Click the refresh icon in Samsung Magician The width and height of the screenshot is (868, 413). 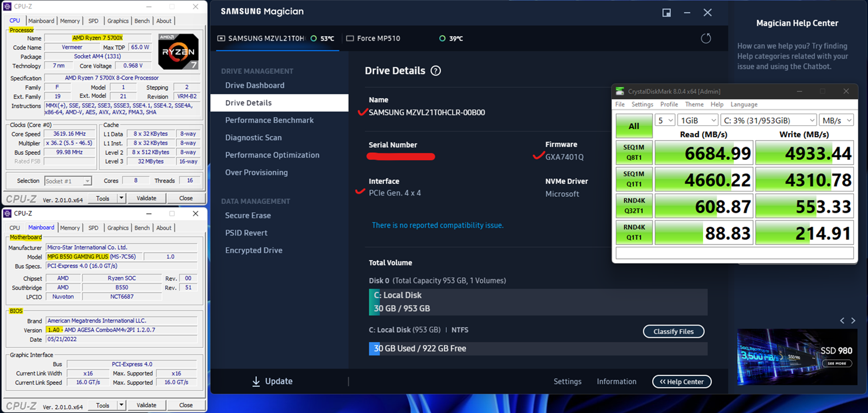click(706, 38)
